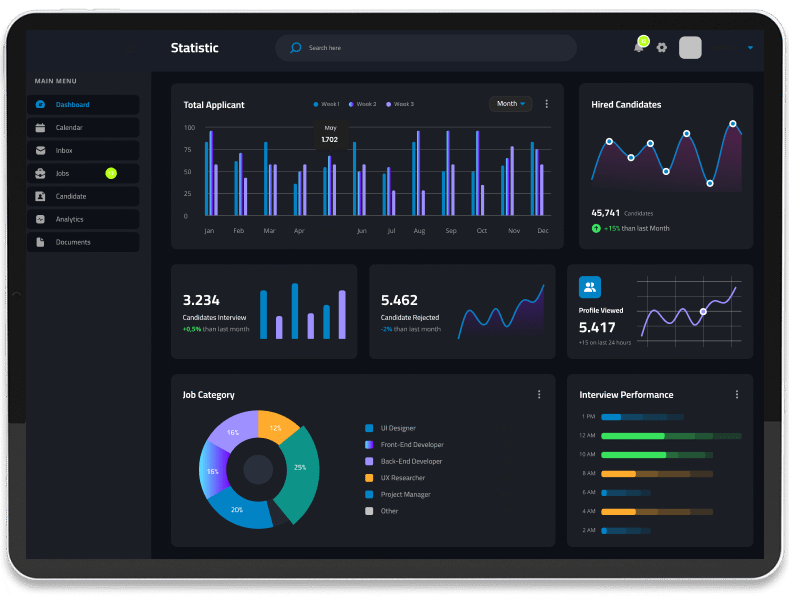Image resolution: width=789 pixels, height=596 pixels.
Task: Toggle Week 2 legend series
Action: click(362, 104)
